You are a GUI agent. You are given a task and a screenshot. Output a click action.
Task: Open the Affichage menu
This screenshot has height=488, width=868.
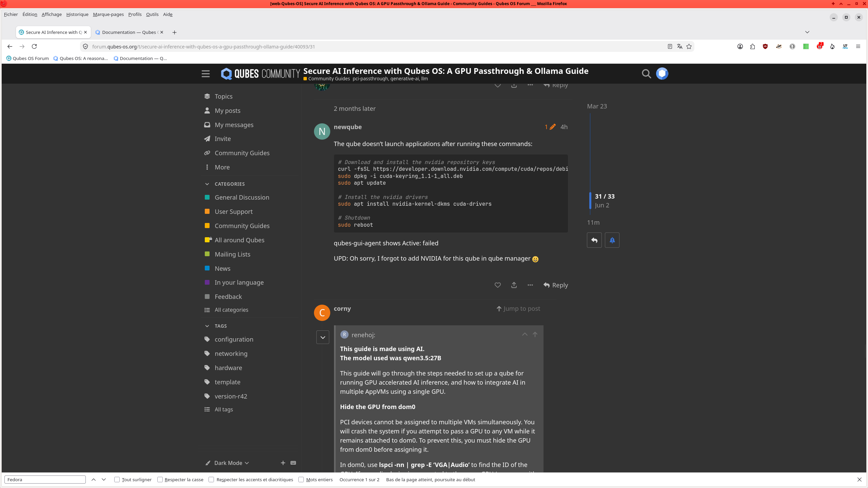pyautogui.click(x=52, y=14)
